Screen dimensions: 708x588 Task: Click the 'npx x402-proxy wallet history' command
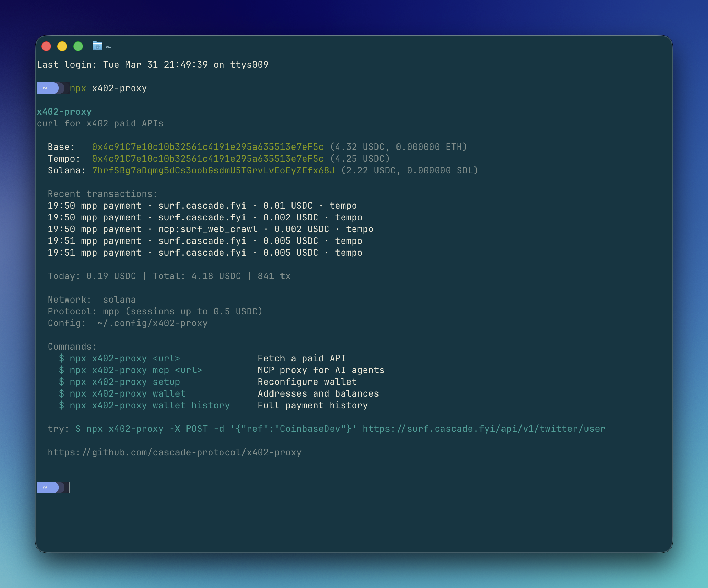click(149, 405)
